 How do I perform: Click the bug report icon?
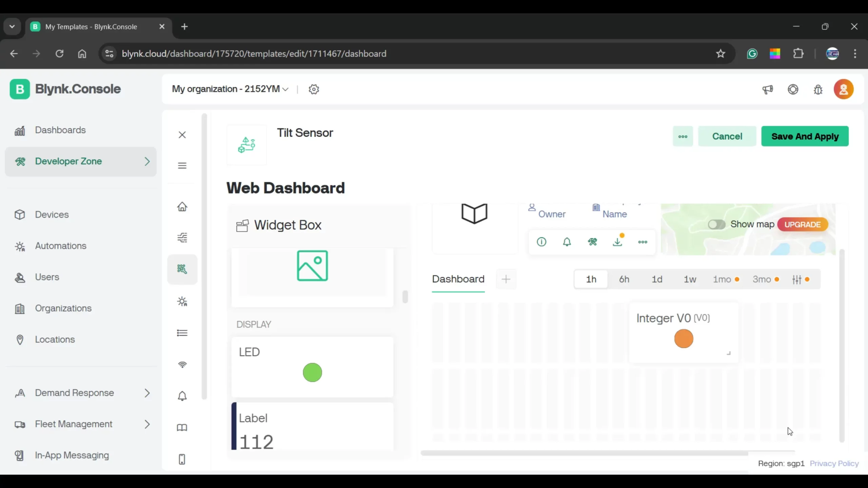pyautogui.click(x=818, y=89)
